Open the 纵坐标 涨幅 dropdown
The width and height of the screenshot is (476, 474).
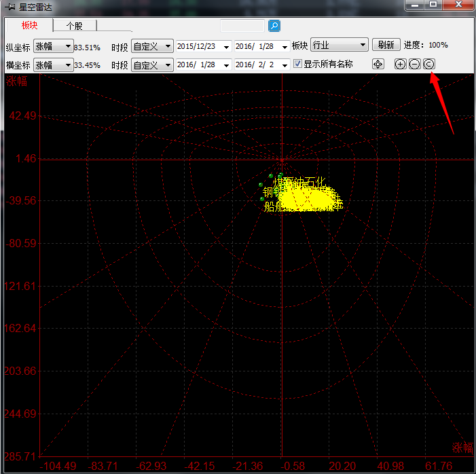53,46
